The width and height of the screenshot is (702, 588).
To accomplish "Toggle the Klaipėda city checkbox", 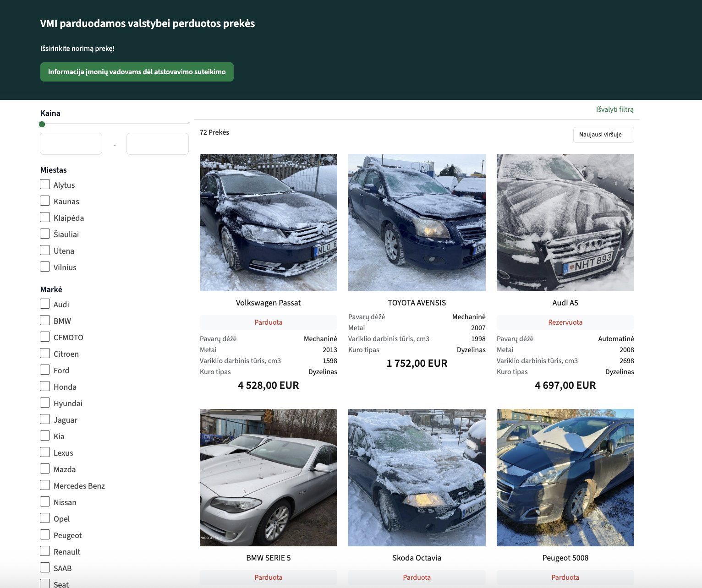I will coord(45,217).
